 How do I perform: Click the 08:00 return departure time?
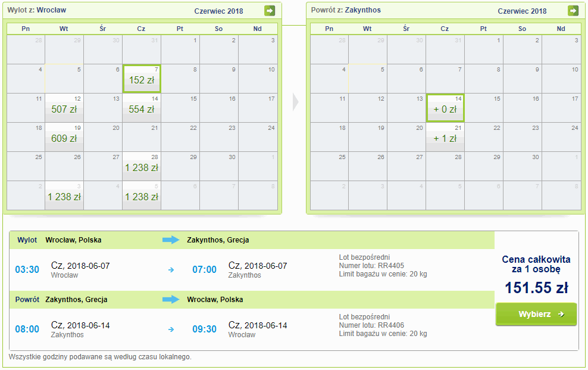pos(27,329)
